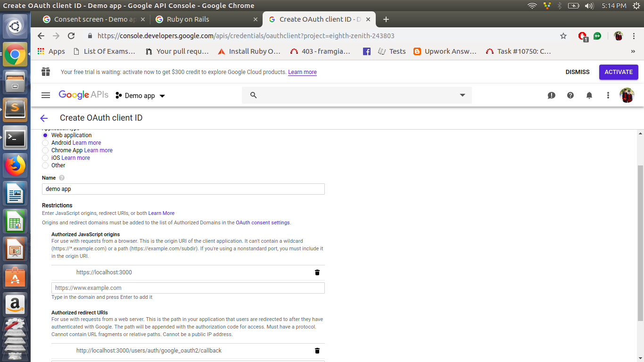Open the Restrictions Learn More link
This screenshot has height=362, width=644.
pyautogui.click(x=161, y=213)
